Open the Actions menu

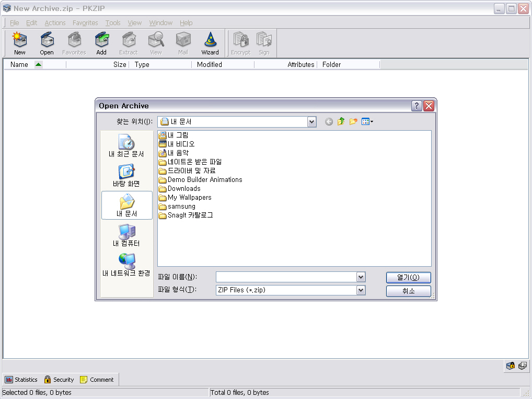[55, 23]
